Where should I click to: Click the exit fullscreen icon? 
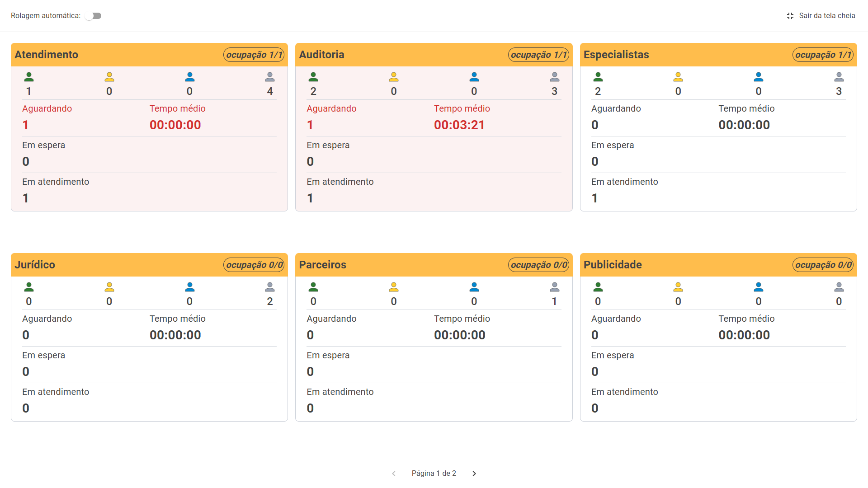[790, 16]
